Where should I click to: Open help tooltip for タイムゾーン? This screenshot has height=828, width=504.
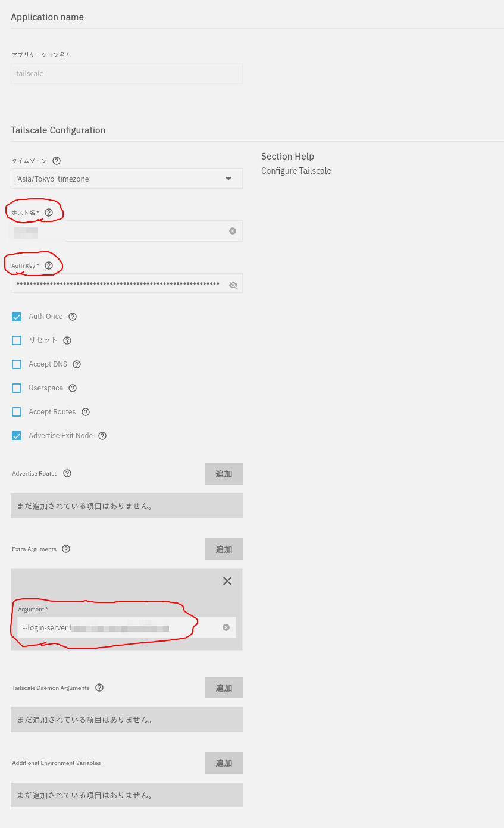[x=57, y=161]
